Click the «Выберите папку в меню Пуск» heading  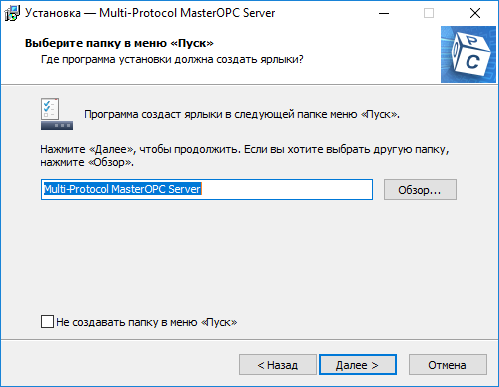pos(119,43)
